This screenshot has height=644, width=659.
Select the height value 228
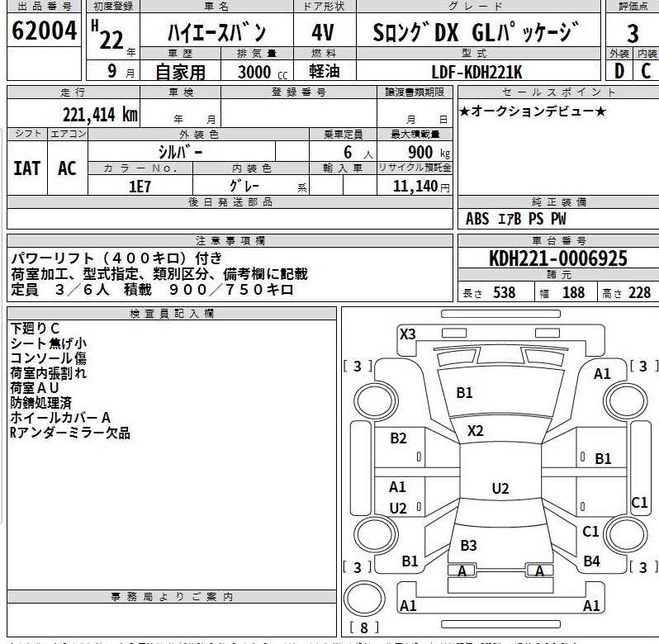(x=639, y=292)
